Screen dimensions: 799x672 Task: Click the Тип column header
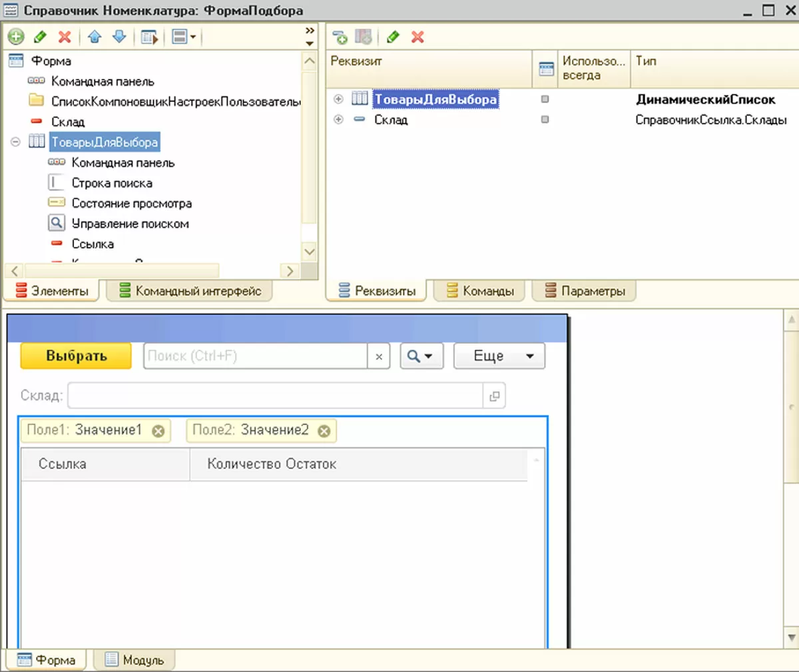714,68
